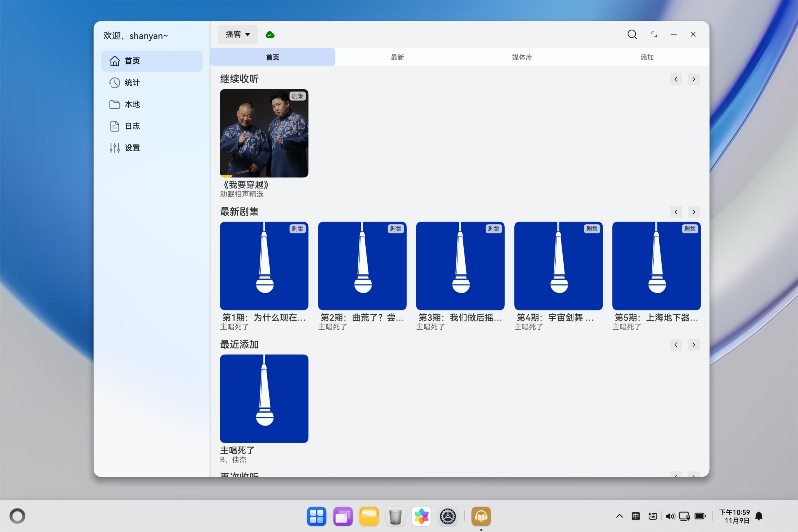The width and height of the screenshot is (798, 532).
Task: Open the on-screen keyboard tray icon
Action: coord(652,516)
